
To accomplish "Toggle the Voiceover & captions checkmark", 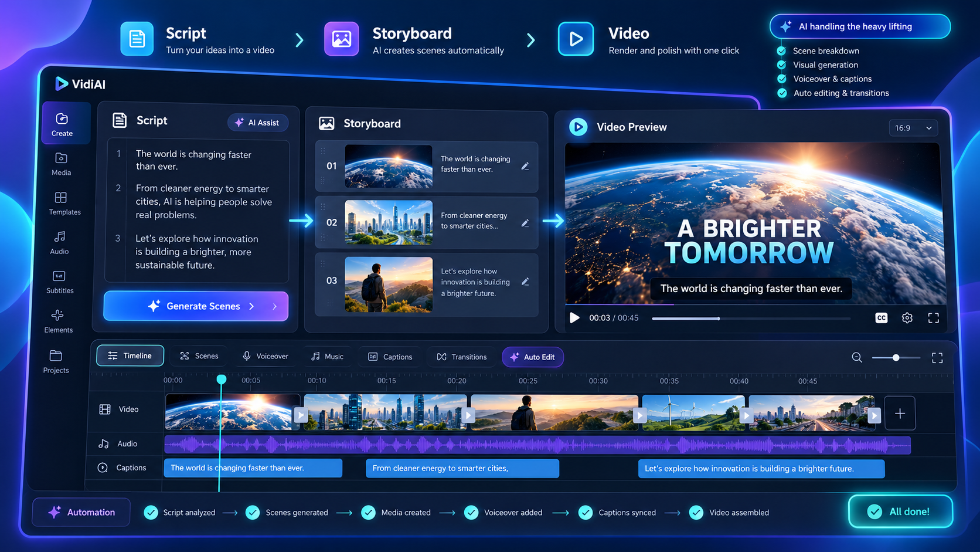I will [x=781, y=79].
